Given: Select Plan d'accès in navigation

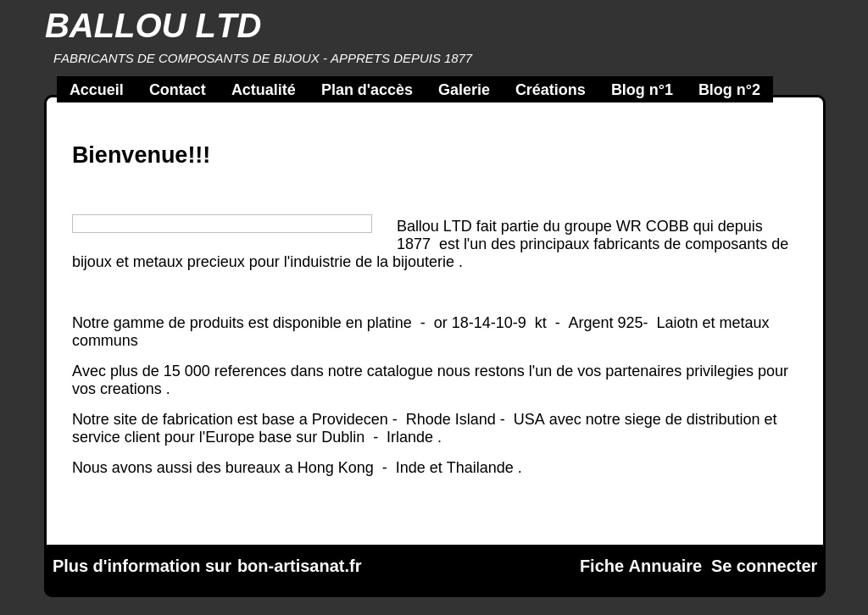Looking at the screenshot, I should coord(366,90).
